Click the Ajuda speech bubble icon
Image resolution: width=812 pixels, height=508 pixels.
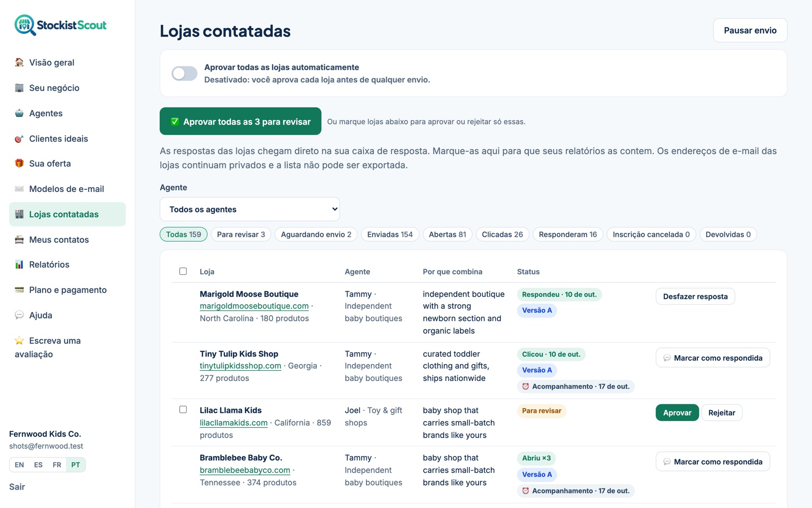19,315
